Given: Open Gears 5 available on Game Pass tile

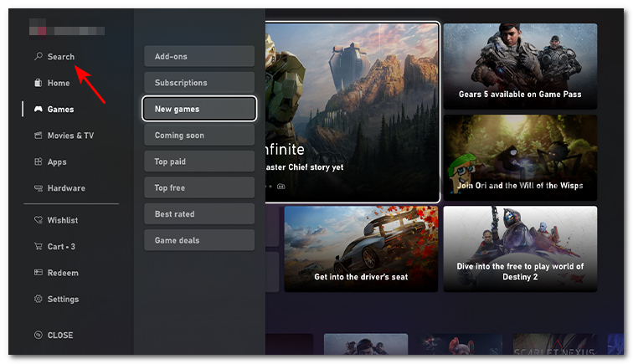Looking at the screenshot, I should [x=520, y=66].
